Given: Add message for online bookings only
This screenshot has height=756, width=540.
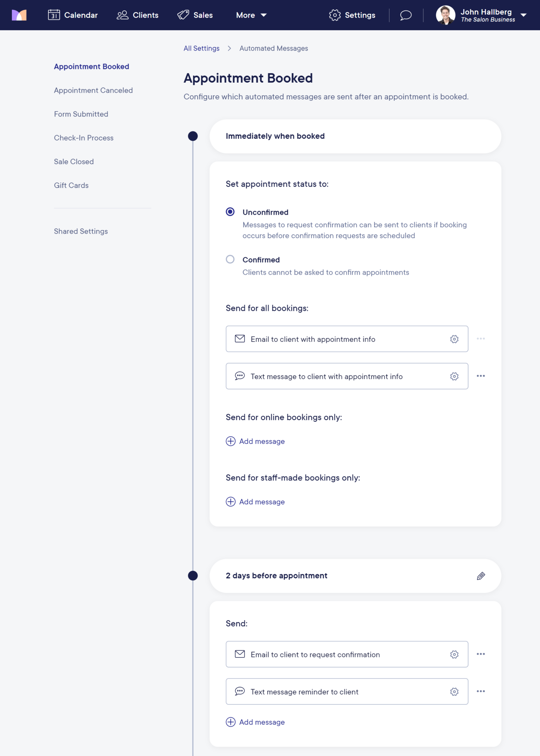Looking at the screenshot, I should 255,441.
